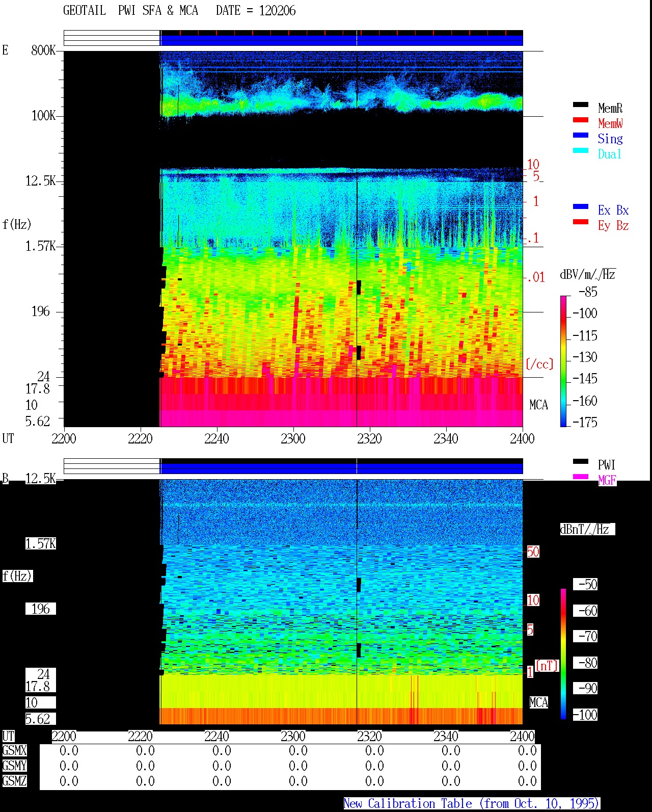Click the blue mode status bar above the B panel
Screen dimensions: 652x812
coord(342,468)
